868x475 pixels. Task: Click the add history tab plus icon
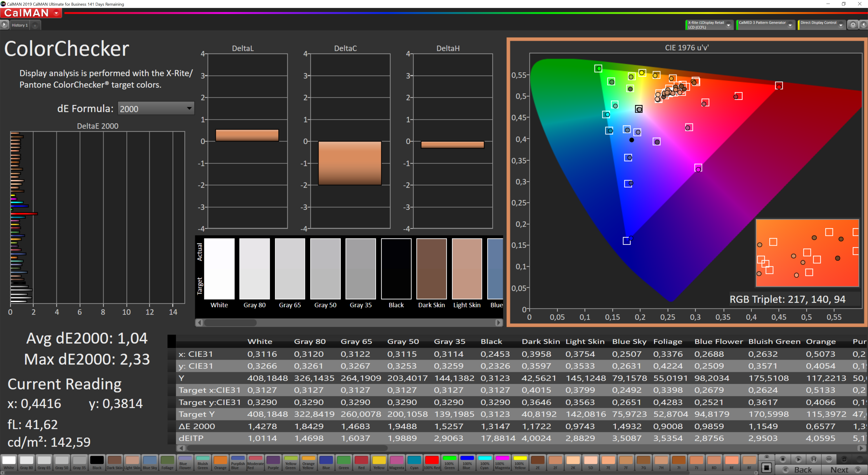point(35,25)
